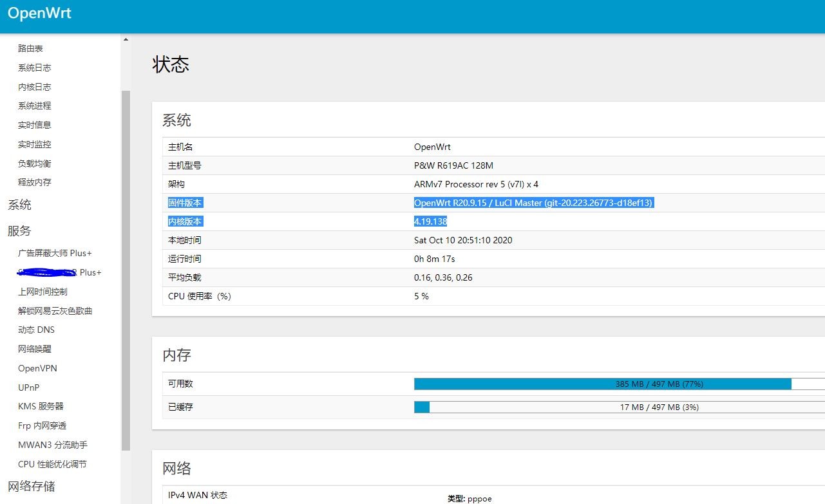Click the sidebar scroll-up arrow

[x=126, y=40]
